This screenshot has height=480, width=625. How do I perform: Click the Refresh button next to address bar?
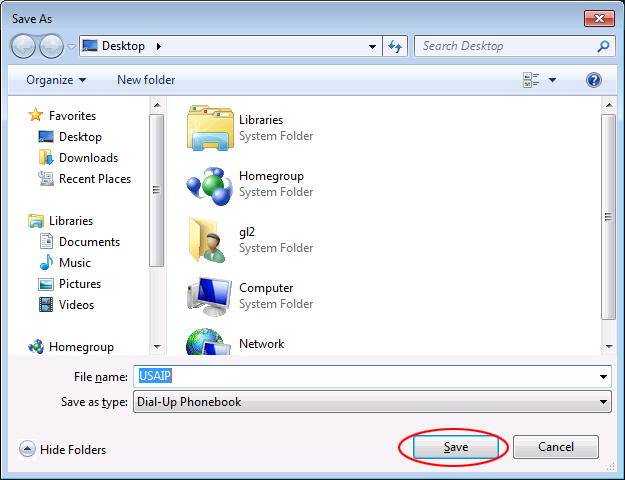coord(395,46)
